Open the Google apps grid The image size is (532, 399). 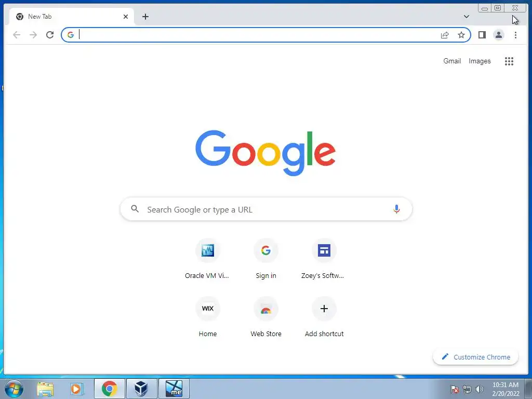[509, 61]
